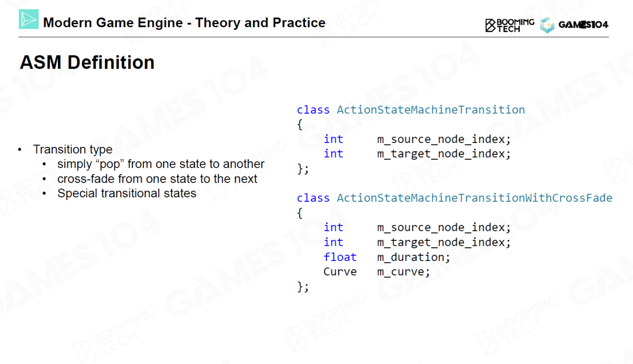Click the simply "pop" bullet line

click(x=161, y=164)
